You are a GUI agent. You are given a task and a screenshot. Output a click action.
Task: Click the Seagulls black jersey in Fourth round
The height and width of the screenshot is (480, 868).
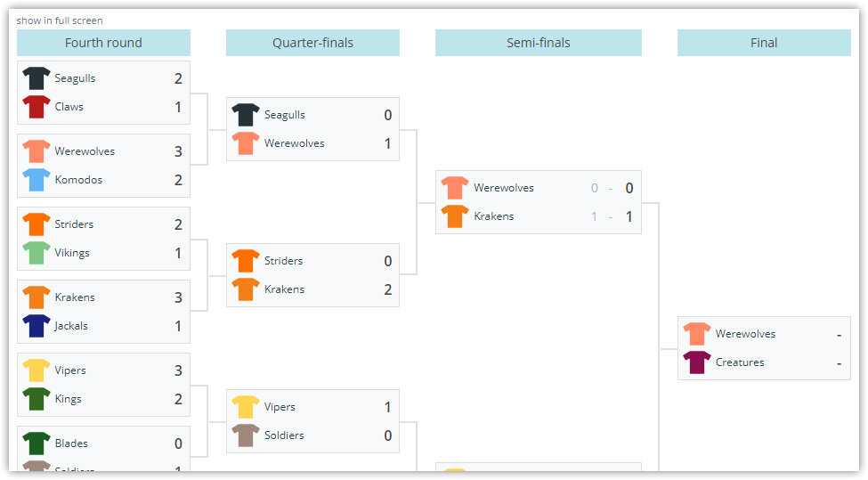(37, 78)
